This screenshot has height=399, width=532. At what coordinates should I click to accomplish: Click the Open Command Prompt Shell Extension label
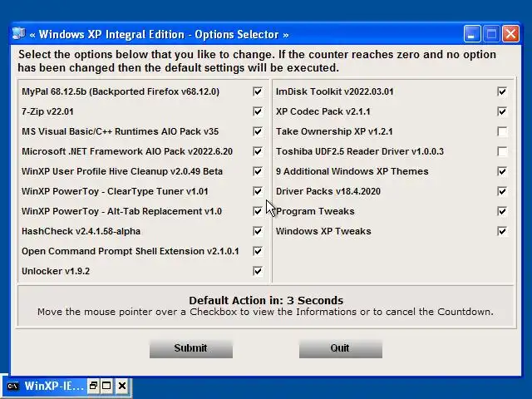[131, 251]
